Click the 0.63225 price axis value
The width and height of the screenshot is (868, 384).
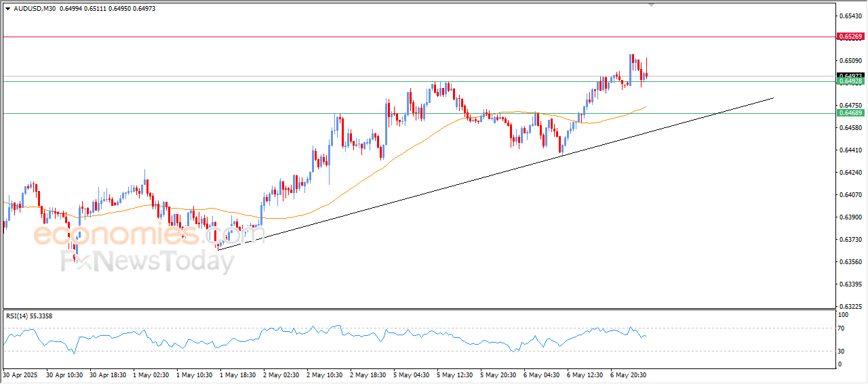click(x=850, y=306)
